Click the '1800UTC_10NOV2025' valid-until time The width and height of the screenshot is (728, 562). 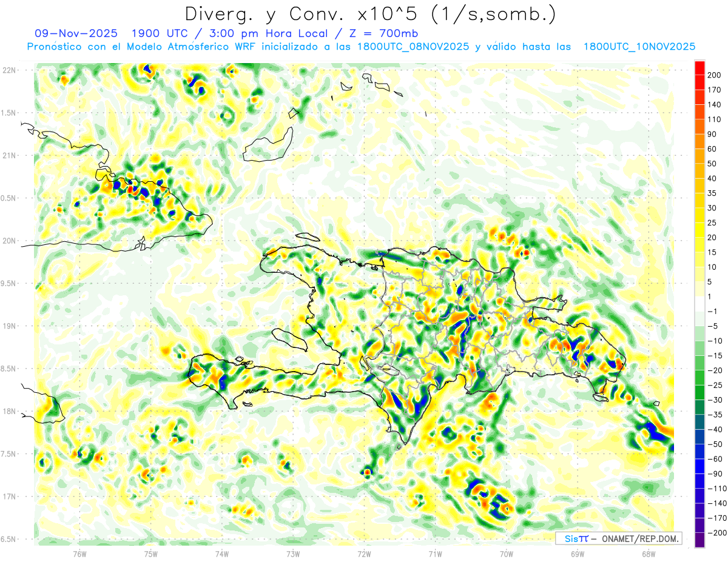click(639, 47)
